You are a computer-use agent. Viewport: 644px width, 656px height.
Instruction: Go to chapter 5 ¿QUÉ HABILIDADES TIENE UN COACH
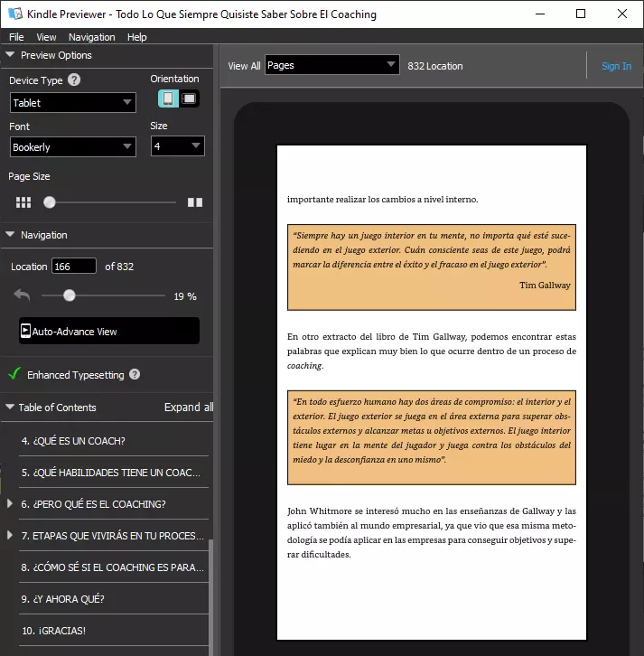[113, 473]
